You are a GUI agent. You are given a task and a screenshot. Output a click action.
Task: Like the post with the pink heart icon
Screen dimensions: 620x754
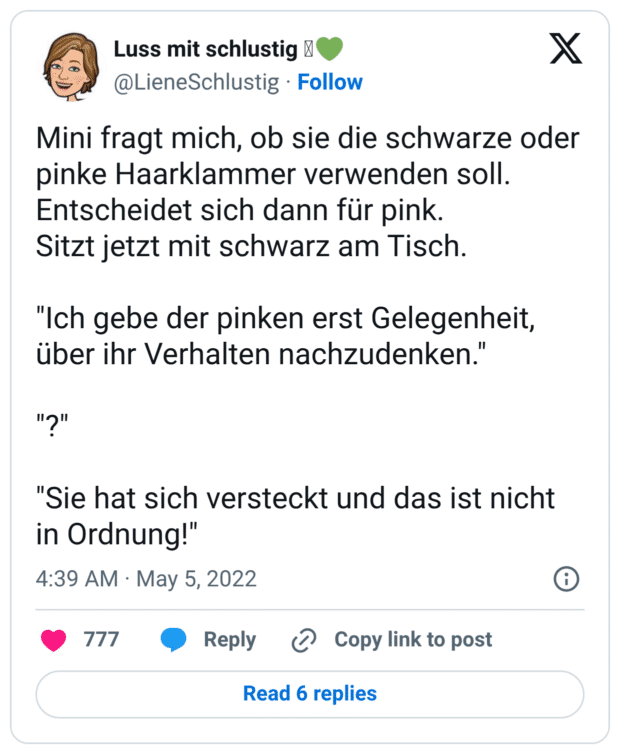point(54,640)
